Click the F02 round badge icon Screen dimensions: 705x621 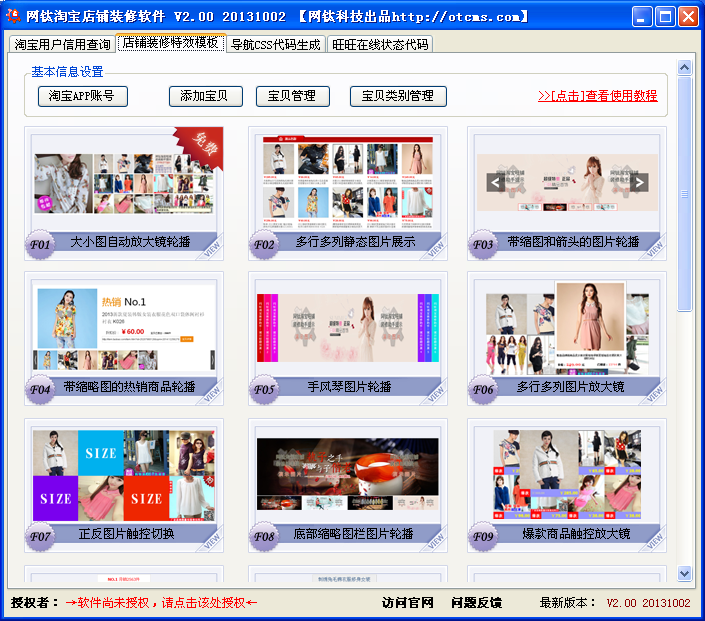(x=264, y=245)
